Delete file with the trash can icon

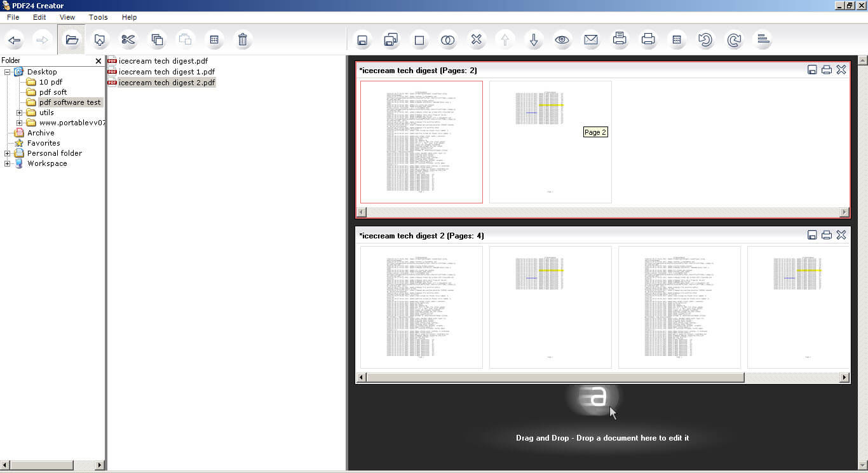[243, 40]
